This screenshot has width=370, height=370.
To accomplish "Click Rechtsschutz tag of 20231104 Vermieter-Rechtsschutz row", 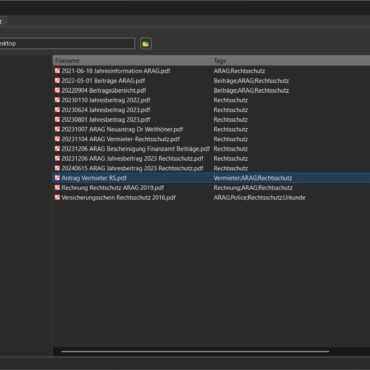I will pyautogui.click(x=231, y=139).
